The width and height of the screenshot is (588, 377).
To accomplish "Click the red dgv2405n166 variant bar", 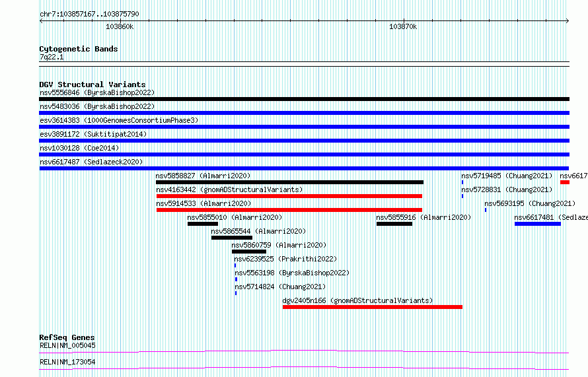I will [373, 307].
